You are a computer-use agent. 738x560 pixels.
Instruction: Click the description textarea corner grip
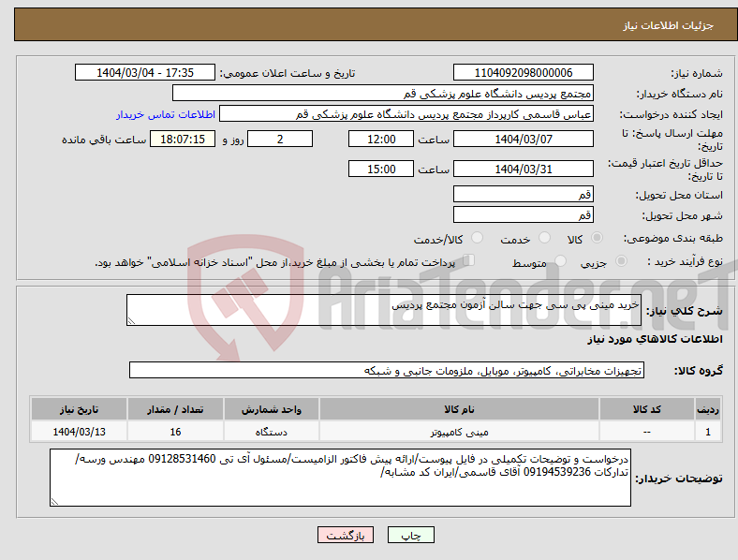coord(131,321)
